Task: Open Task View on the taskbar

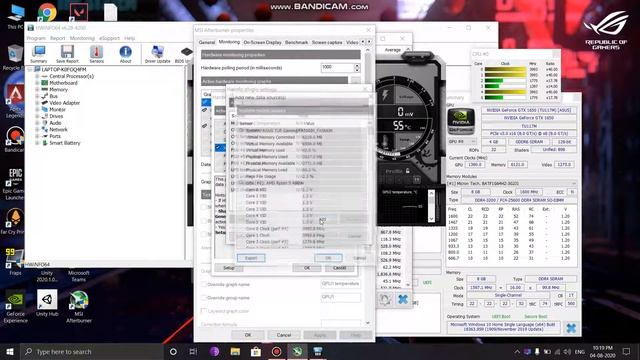Action: (x=193, y=351)
